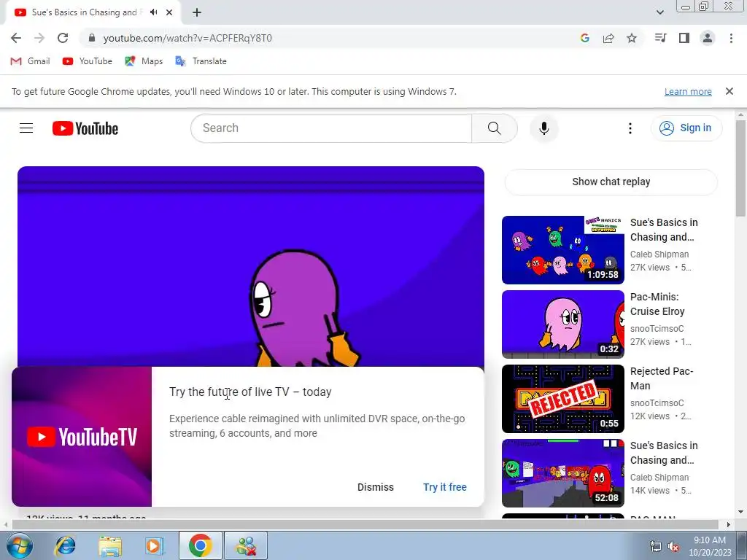Click the YouTubeTV promo banner image

tap(82, 437)
